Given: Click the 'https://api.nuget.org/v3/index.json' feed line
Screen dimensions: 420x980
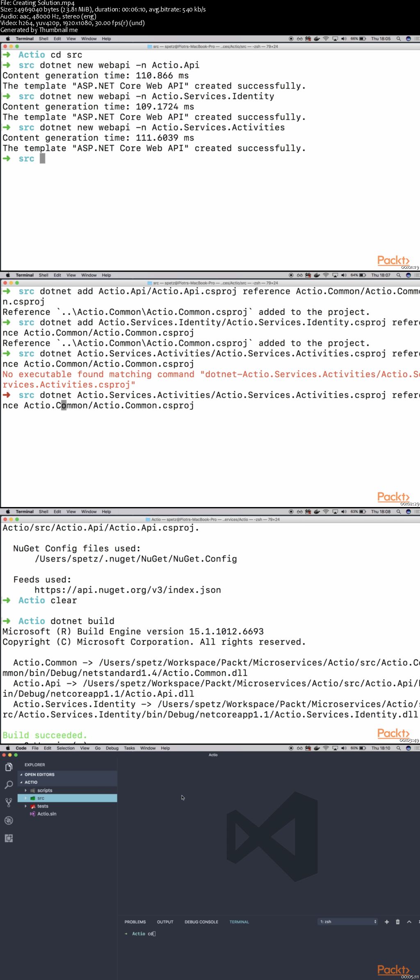Looking at the screenshot, I should tap(128, 590).
